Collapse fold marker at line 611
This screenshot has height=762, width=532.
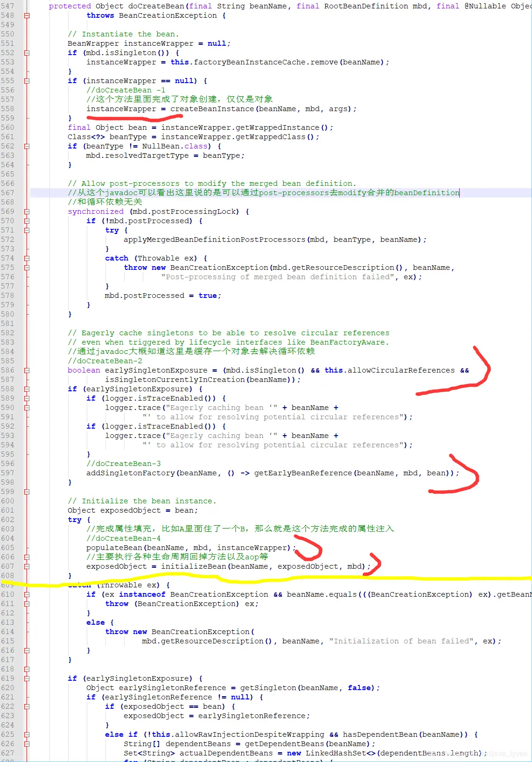point(27,604)
